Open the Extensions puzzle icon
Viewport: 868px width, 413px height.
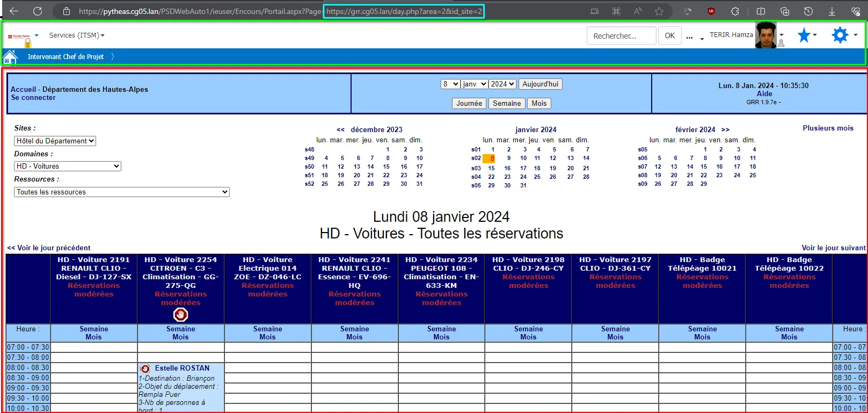point(735,11)
